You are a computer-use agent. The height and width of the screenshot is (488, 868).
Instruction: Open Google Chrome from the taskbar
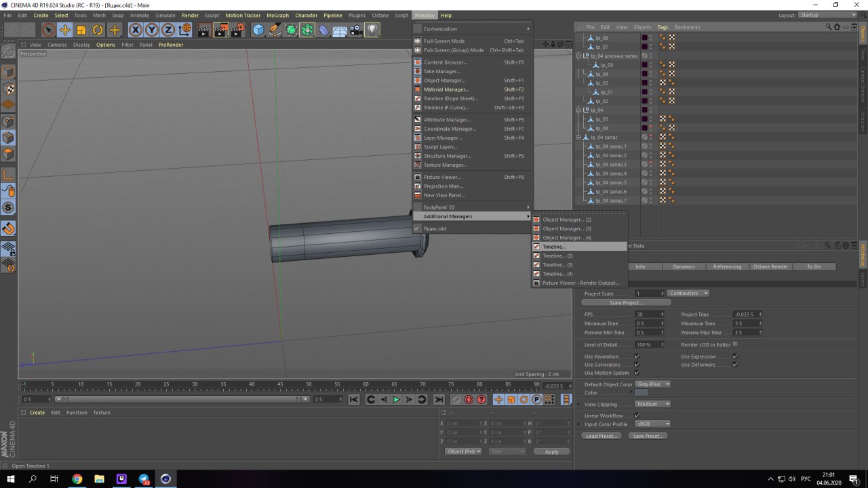[77, 479]
